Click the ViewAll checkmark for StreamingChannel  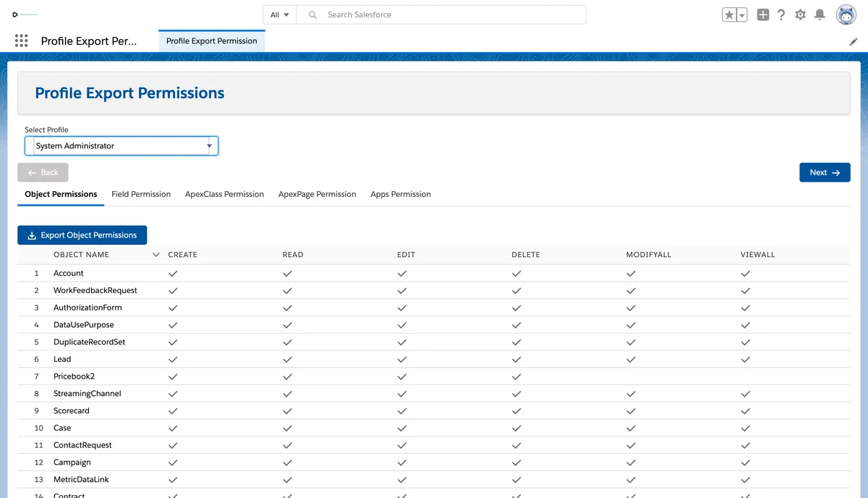[746, 394]
